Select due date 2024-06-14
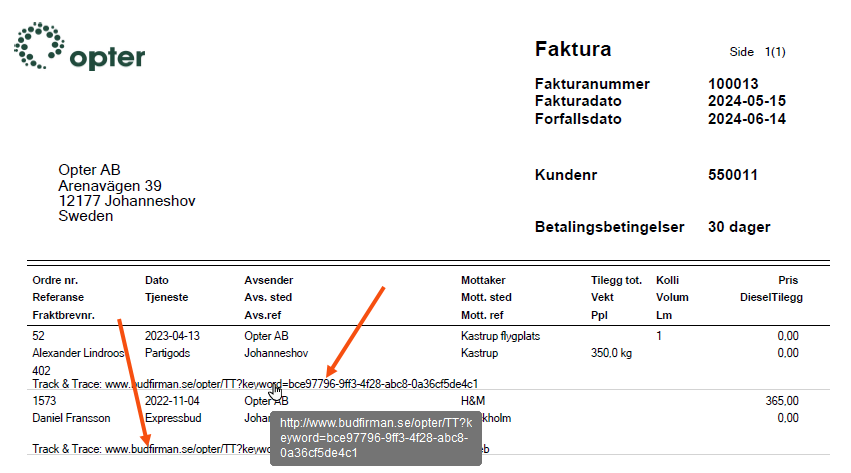 [747, 119]
